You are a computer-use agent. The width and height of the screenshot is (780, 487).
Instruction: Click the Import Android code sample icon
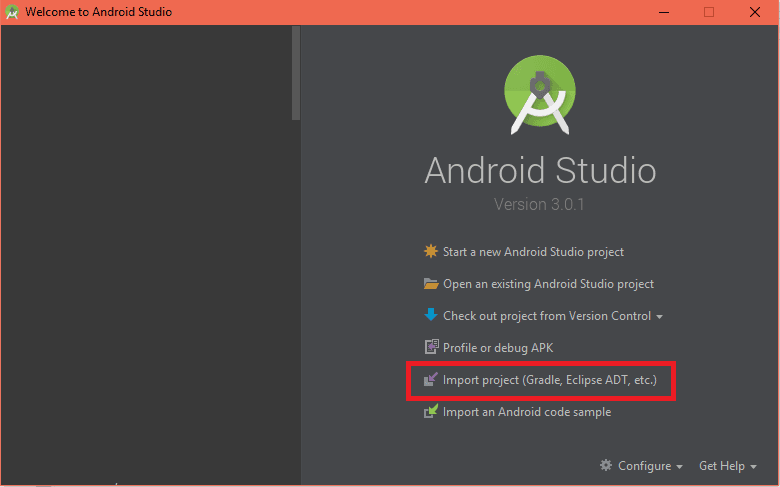click(x=431, y=412)
